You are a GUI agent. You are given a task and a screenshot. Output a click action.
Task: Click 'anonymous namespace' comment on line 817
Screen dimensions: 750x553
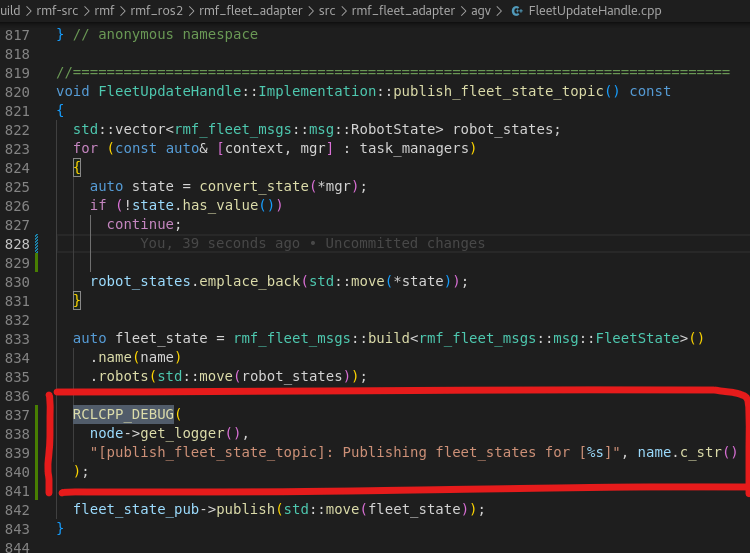178,34
